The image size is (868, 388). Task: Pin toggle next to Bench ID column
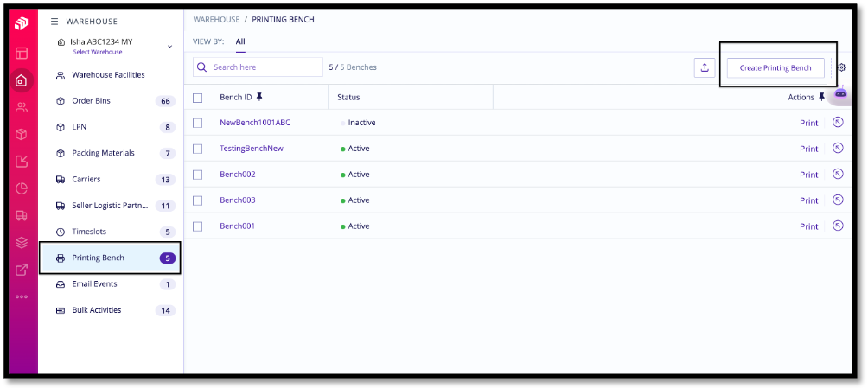259,97
